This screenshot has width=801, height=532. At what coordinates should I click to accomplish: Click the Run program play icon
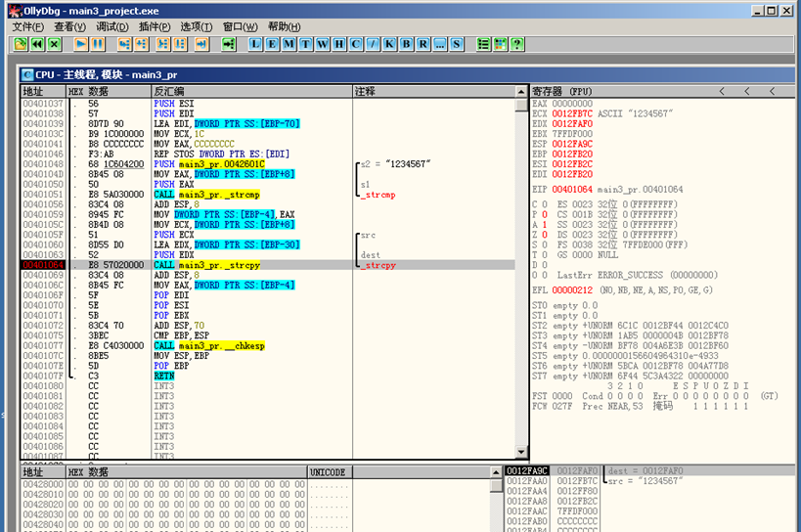(x=81, y=44)
